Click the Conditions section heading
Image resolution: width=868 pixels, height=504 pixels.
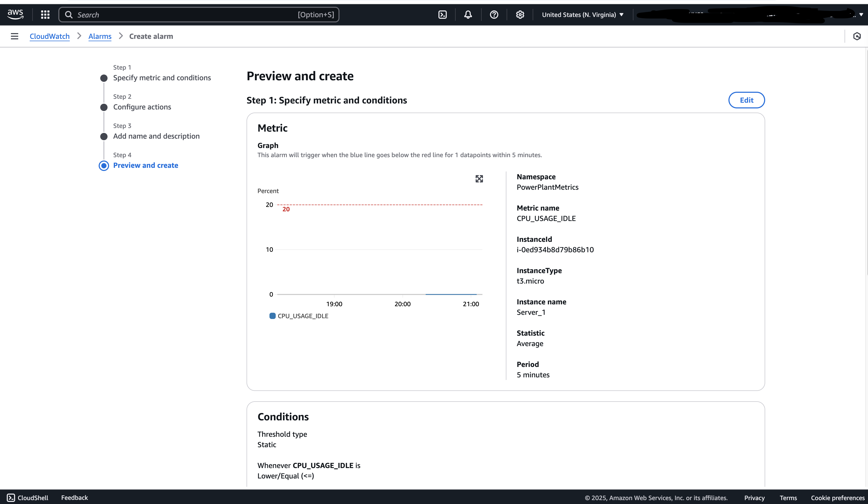pyautogui.click(x=283, y=417)
